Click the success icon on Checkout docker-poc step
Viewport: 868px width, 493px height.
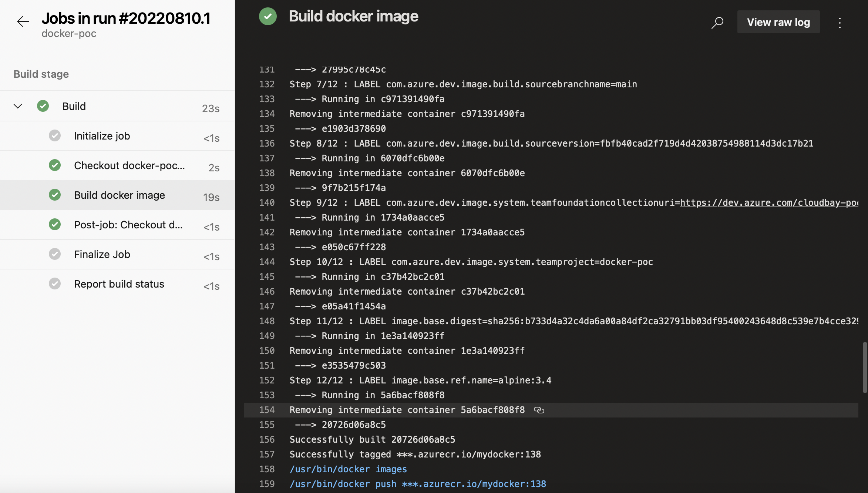coord(55,165)
